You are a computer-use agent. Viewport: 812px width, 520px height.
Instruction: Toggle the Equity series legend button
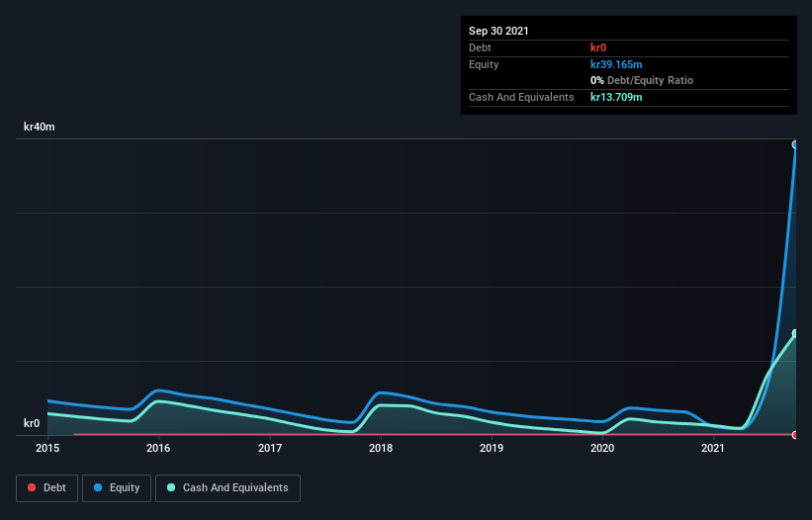click(x=117, y=488)
